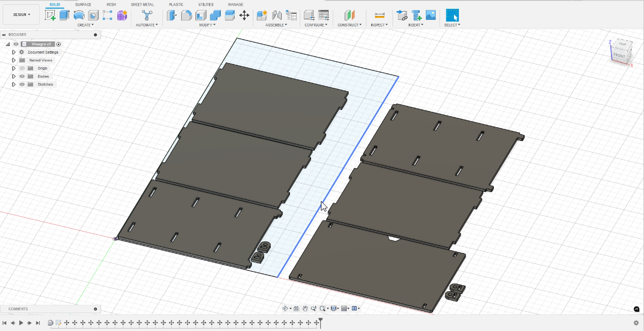Select the Revolve tool icon

[x=79, y=15]
